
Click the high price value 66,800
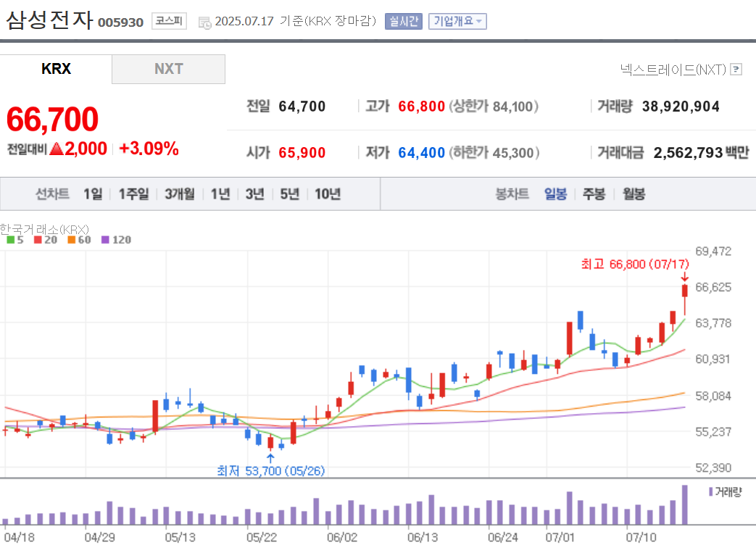(421, 107)
